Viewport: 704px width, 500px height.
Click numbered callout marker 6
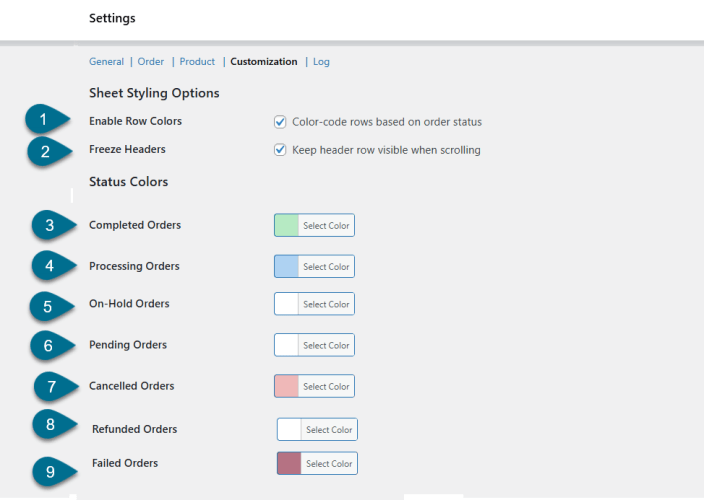48,346
